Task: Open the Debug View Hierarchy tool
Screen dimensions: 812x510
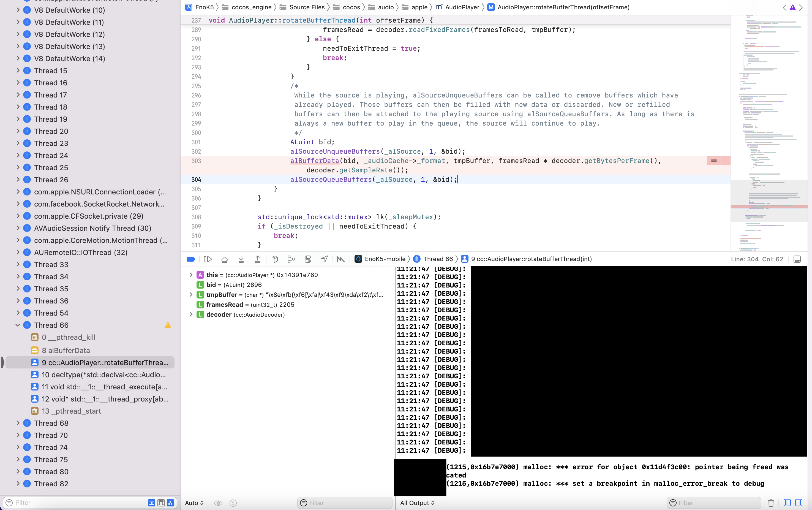Action: coord(275,259)
